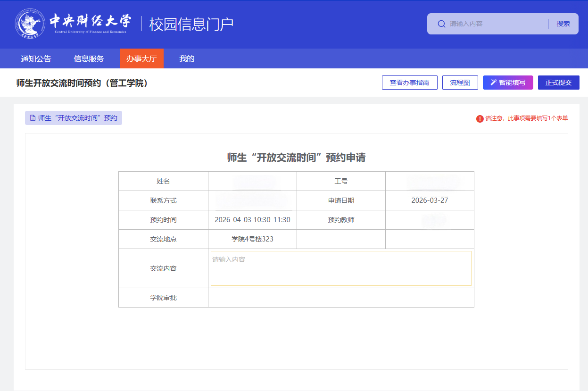
Task: Click the document icon on form tab
Action: [33, 118]
